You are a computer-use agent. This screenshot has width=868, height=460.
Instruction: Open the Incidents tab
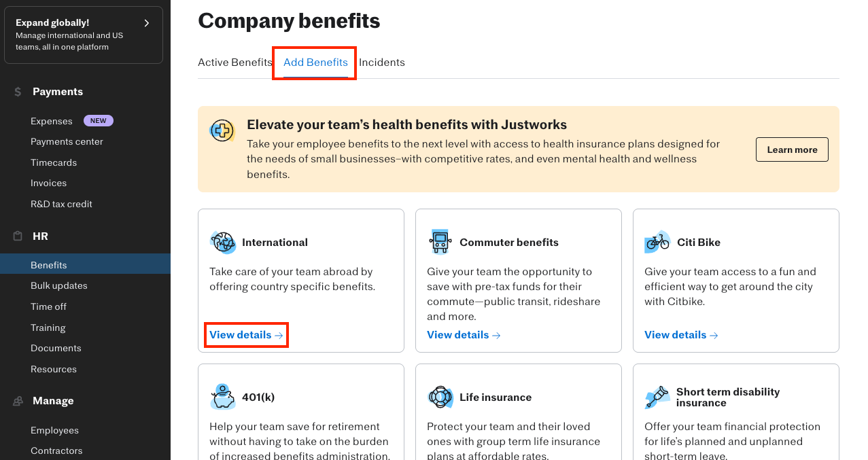click(382, 63)
